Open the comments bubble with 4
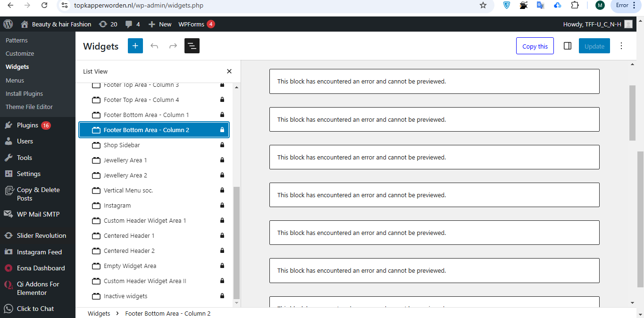Screen dimensions: 644x318 [132, 24]
